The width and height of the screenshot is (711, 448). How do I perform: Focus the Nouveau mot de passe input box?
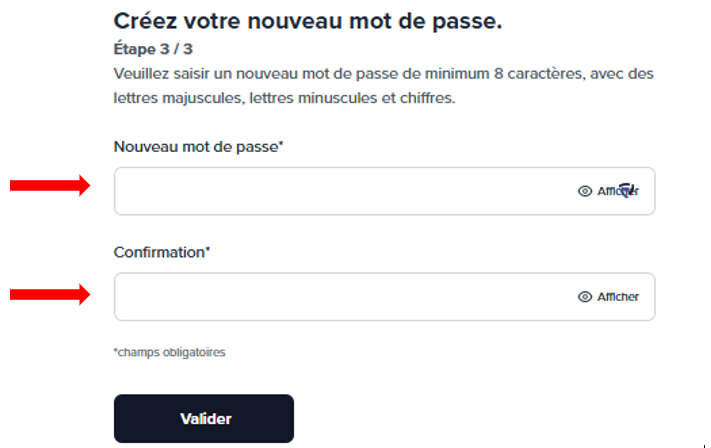coord(385,191)
